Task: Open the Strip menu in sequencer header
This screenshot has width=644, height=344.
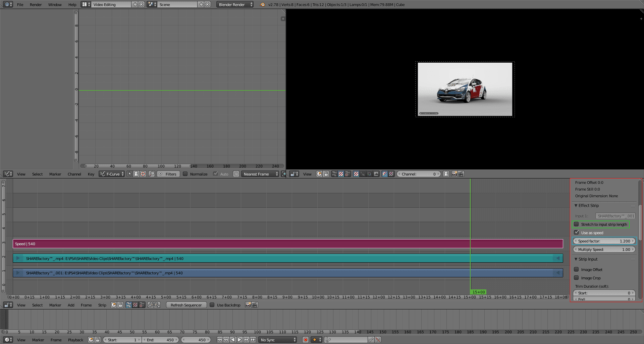Action: coord(102,305)
